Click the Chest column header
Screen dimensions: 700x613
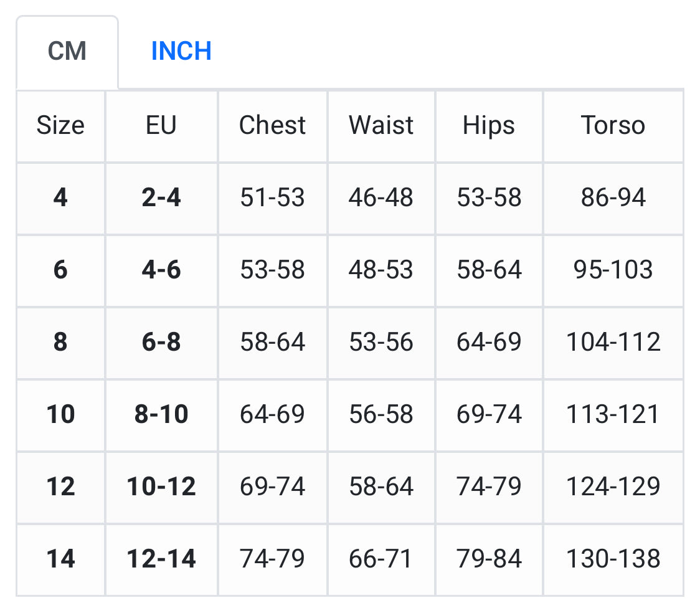[x=272, y=125]
